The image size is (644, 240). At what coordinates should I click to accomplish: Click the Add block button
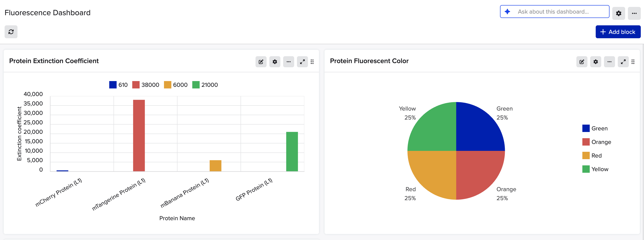point(618,32)
